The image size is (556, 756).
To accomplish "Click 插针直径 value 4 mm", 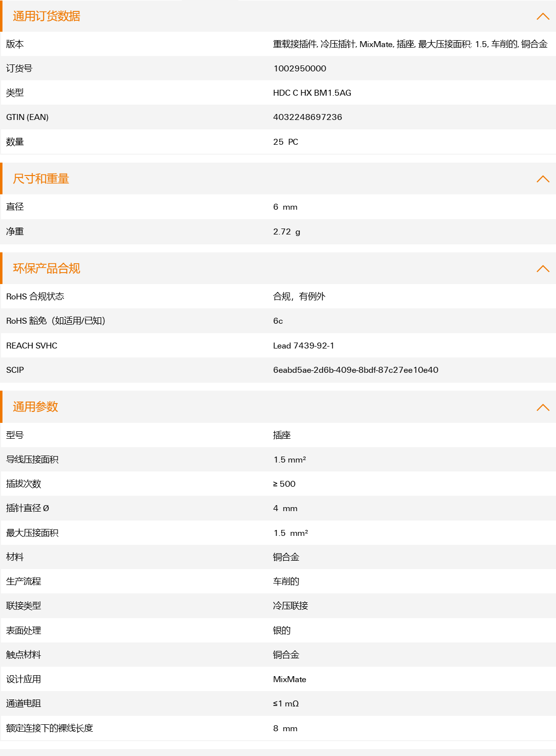I will [285, 508].
